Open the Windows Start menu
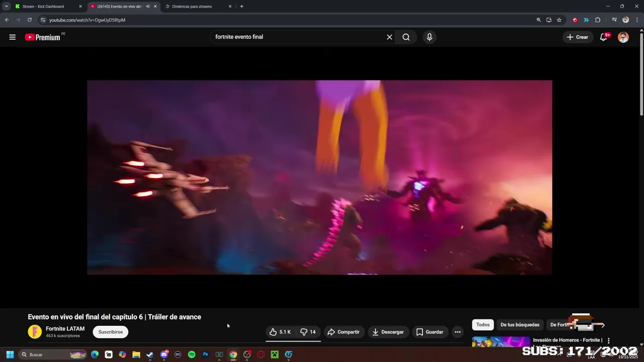Image resolution: width=644 pixels, height=362 pixels. (x=10, y=354)
